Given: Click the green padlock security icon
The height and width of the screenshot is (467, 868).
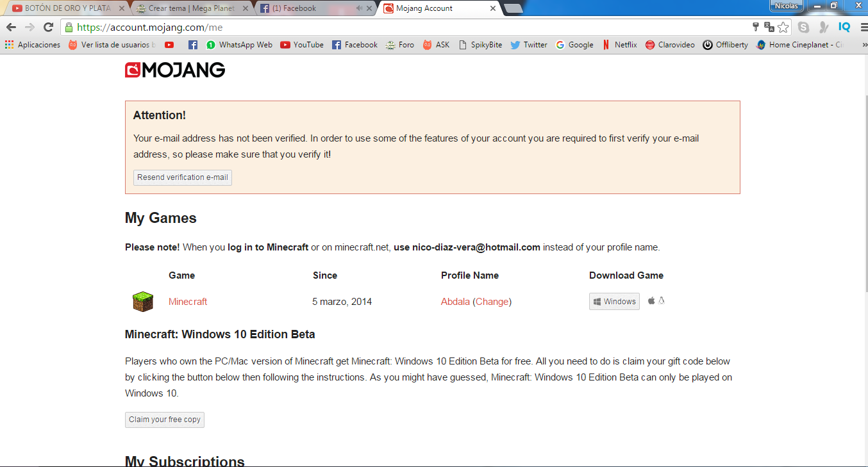Looking at the screenshot, I should 69,27.
